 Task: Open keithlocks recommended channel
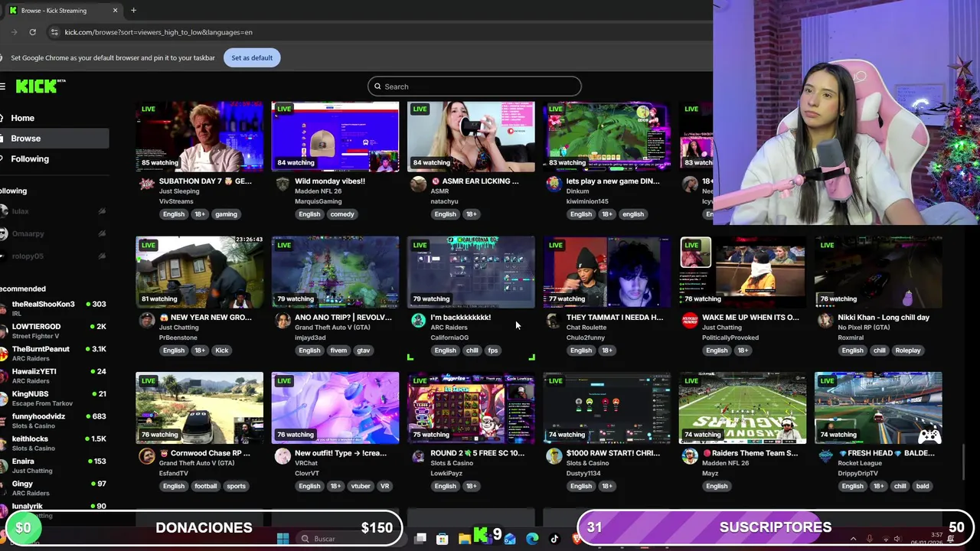pos(54,443)
